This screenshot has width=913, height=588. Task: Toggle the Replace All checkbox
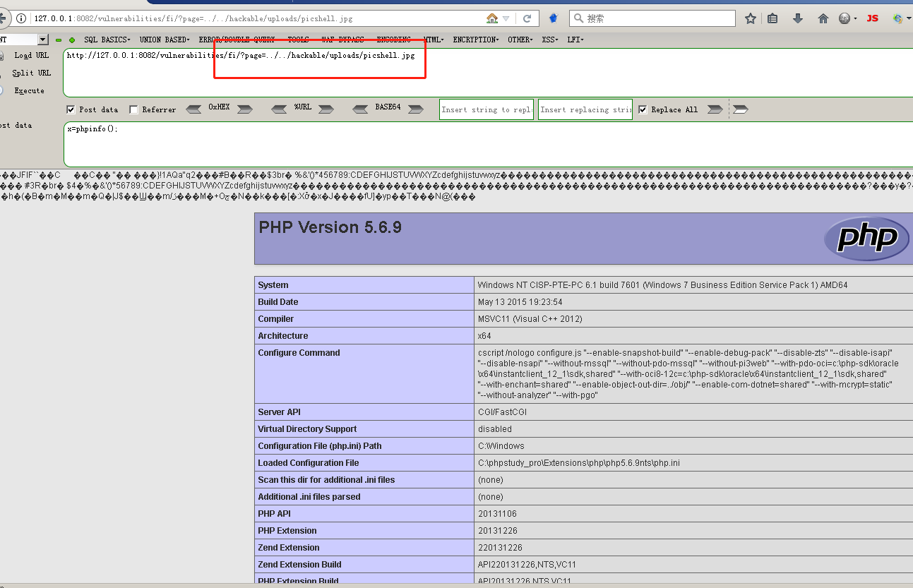click(643, 109)
